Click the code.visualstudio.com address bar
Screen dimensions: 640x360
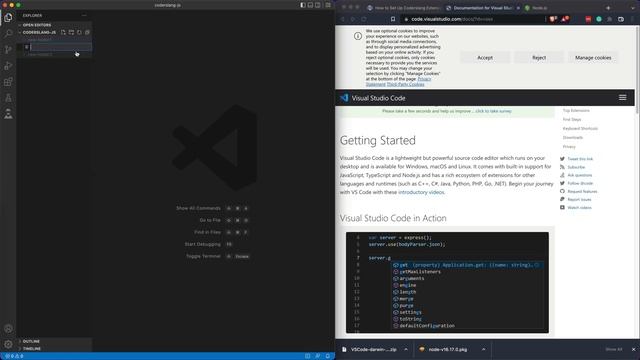473,19
